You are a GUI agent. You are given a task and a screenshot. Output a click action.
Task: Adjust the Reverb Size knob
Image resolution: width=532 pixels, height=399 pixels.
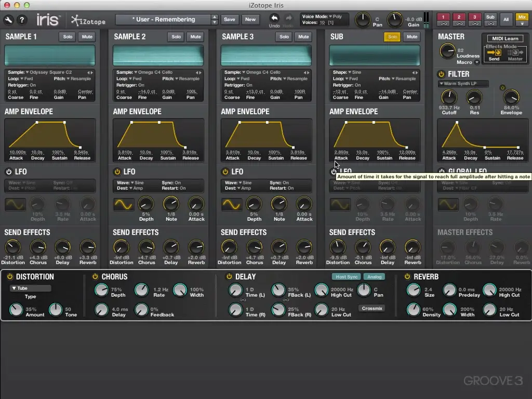pyautogui.click(x=414, y=290)
